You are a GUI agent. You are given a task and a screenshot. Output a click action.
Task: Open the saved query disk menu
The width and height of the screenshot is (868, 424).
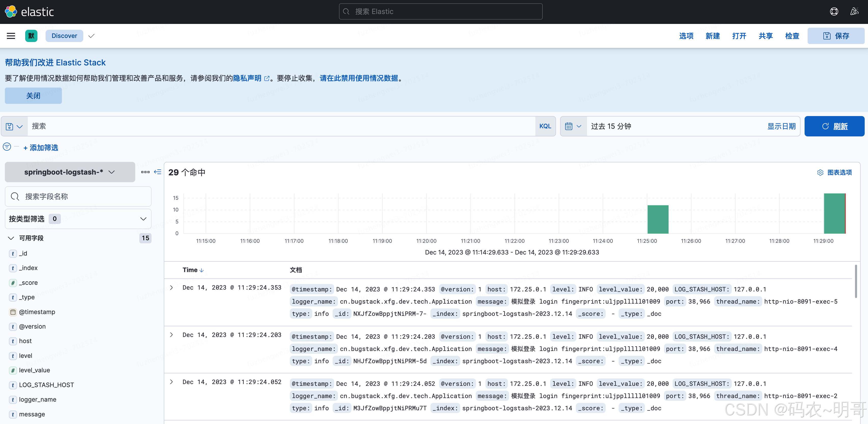click(x=14, y=126)
